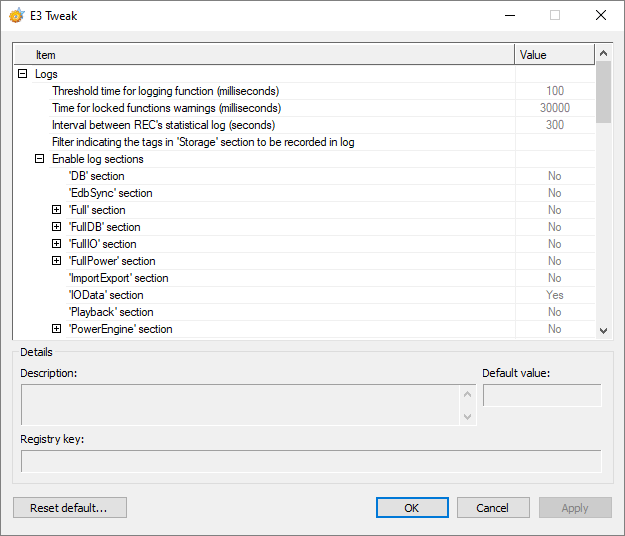Expand the 'FullIO' section node
This screenshot has width=625, height=536.
point(56,244)
